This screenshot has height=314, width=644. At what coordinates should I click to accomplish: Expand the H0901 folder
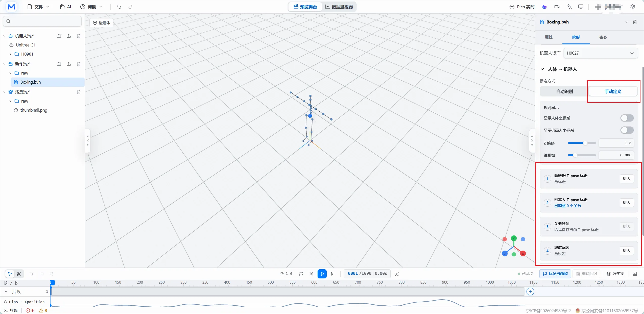click(x=10, y=54)
